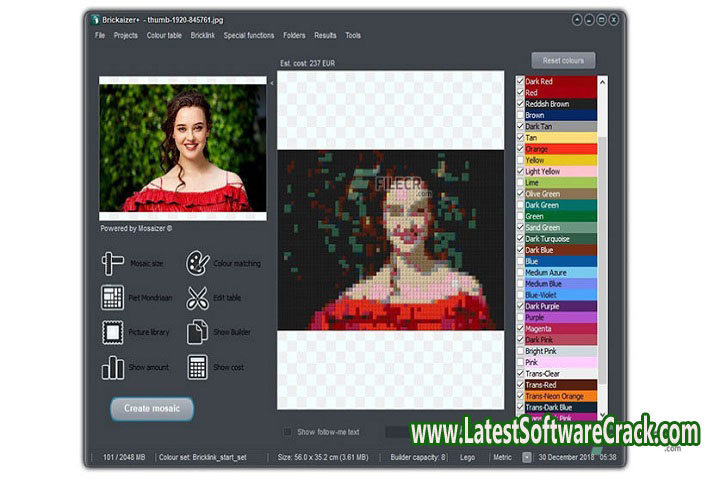Open the Metric units dropdown arrow
Viewport: 720px width, 480px height.
[x=527, y=457]
